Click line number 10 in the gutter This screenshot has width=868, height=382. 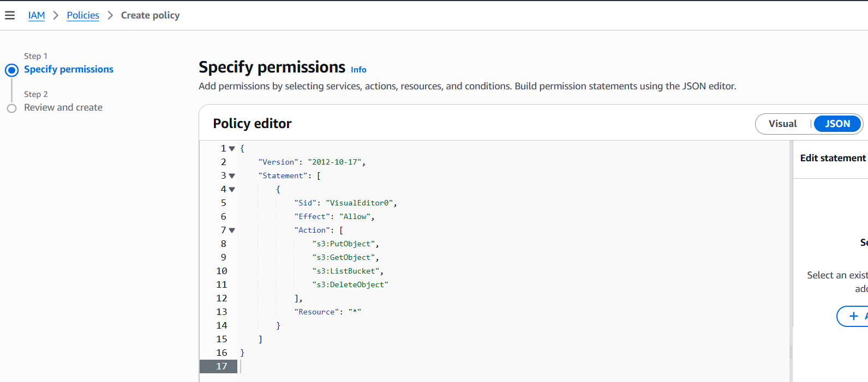click(x=222, y=271)
